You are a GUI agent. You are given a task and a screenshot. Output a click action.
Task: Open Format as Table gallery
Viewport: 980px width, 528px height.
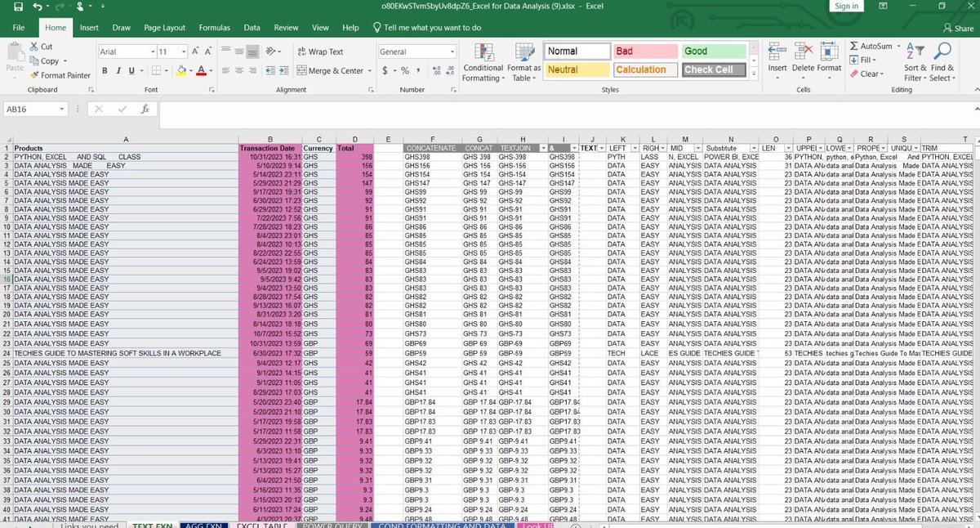(x=523, y=62)
